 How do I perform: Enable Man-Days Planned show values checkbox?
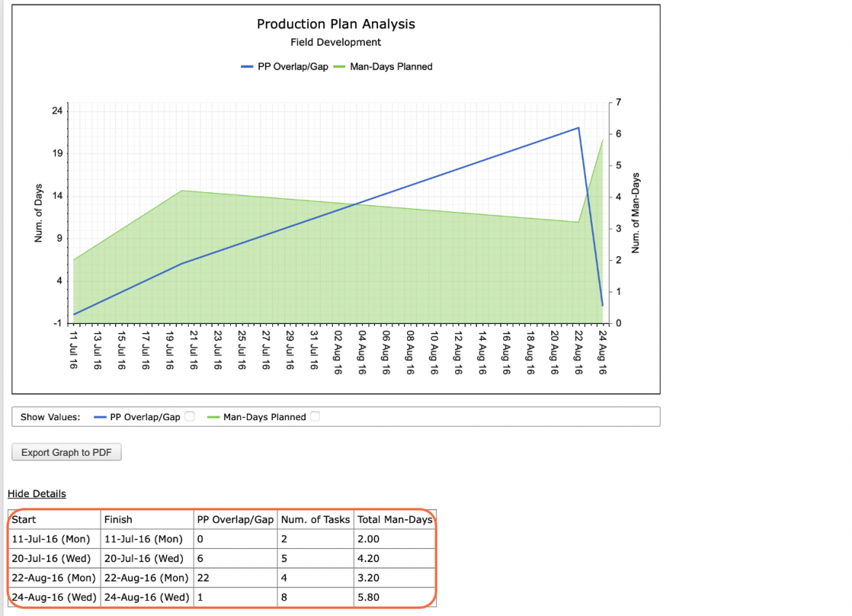315,416
